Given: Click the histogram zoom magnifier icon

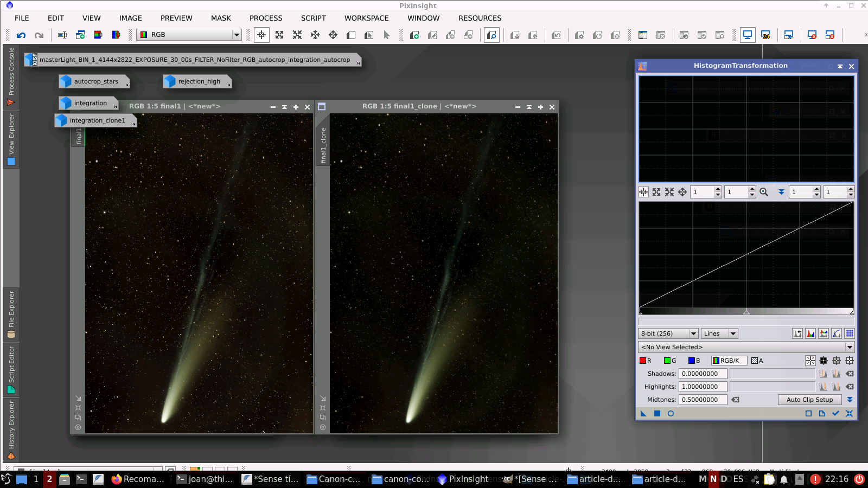Looking at the screenshot, I should click(x=764, y=192).
